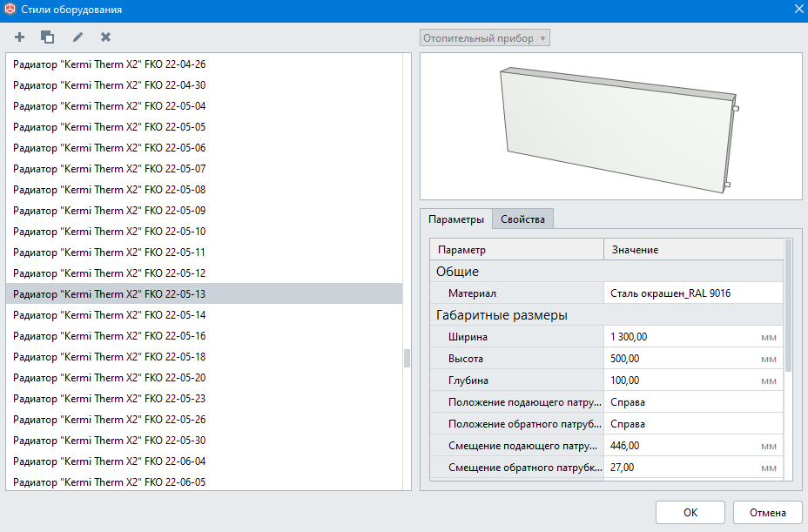Select radiator FKO 22-05-20
Viewport: 808px width, 532px height.
[x=204, y=377]
